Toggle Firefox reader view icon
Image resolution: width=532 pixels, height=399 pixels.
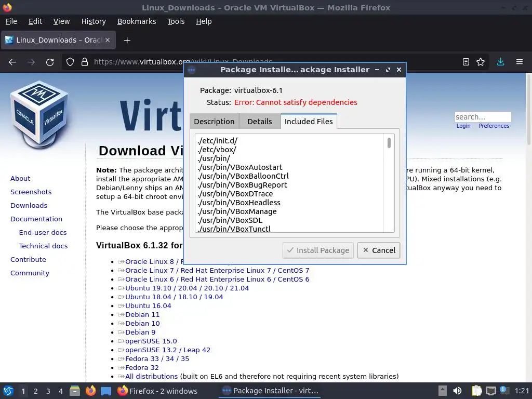pos(466,62)
